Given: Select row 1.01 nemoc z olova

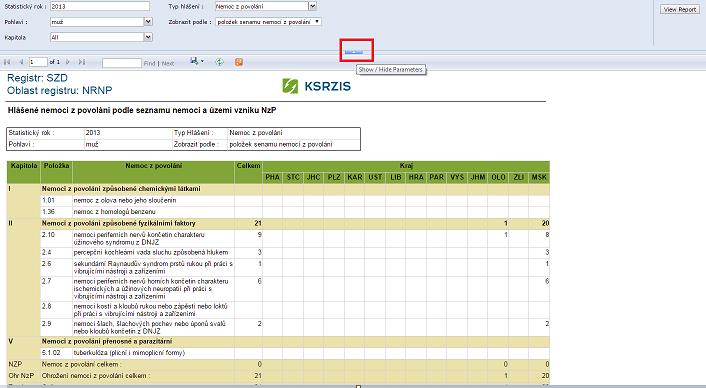Looking at the screenshot, I should pyautogui.click(x=295, y=200).
